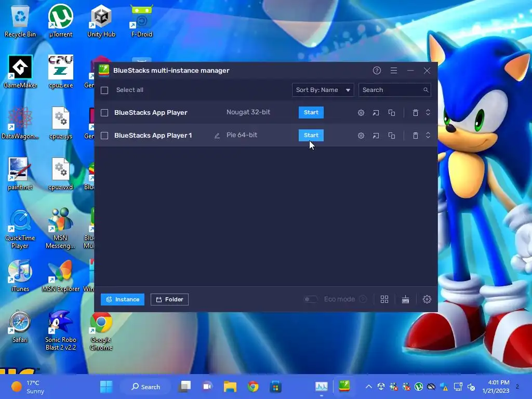Select the iTunes desktop shortcut
Image resolution: width=532 pixels, height=399 pixels.
pos(20,275)
